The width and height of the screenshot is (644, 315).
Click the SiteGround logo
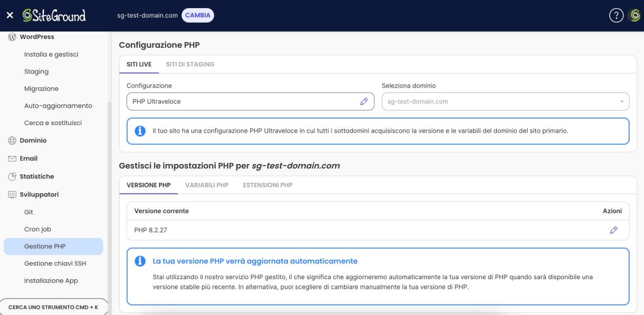point(54,16)
